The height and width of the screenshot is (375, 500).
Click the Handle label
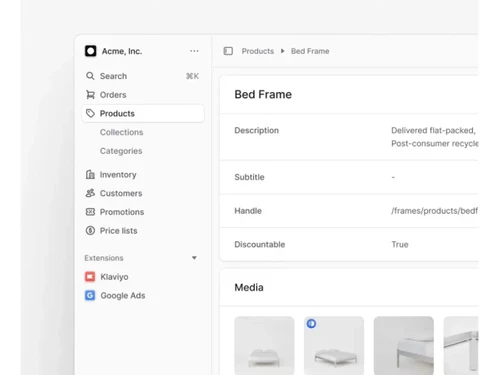[x=248, y=211]
